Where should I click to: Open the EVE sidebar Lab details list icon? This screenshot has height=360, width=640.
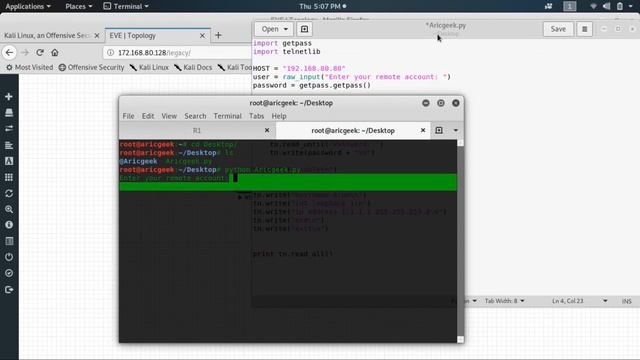9,241
